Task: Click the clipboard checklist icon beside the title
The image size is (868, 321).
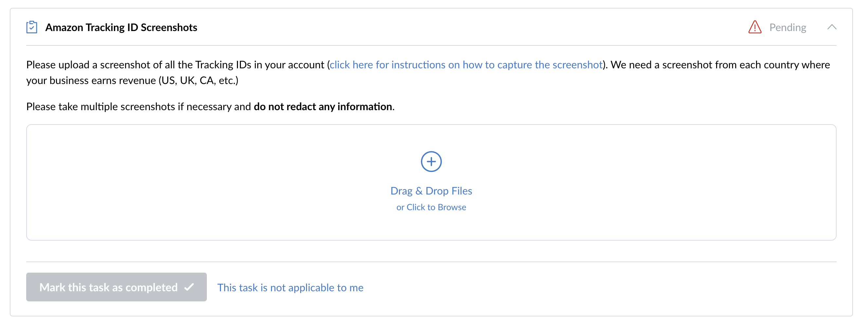Action: (32, 27)
